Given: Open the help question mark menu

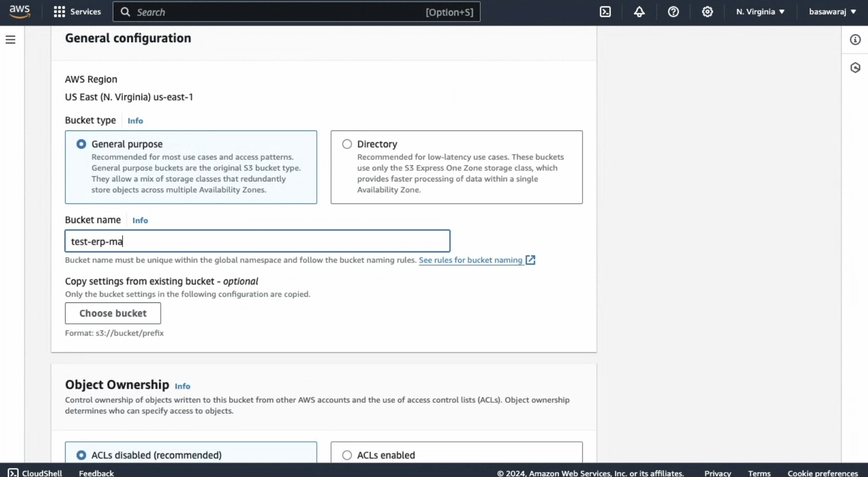Looking at the screenshot, I should (673, 12).
